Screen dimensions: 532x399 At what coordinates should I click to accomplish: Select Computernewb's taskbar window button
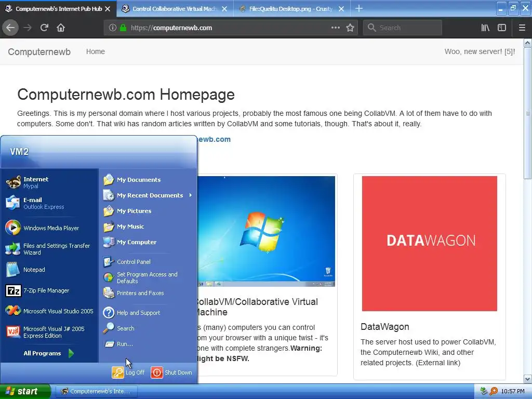point(96,391)
